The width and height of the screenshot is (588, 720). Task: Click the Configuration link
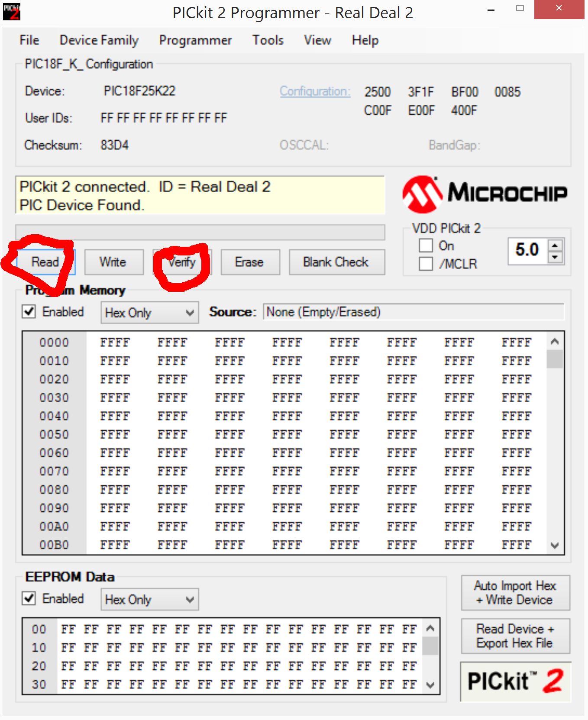click(x=315, y=91)
